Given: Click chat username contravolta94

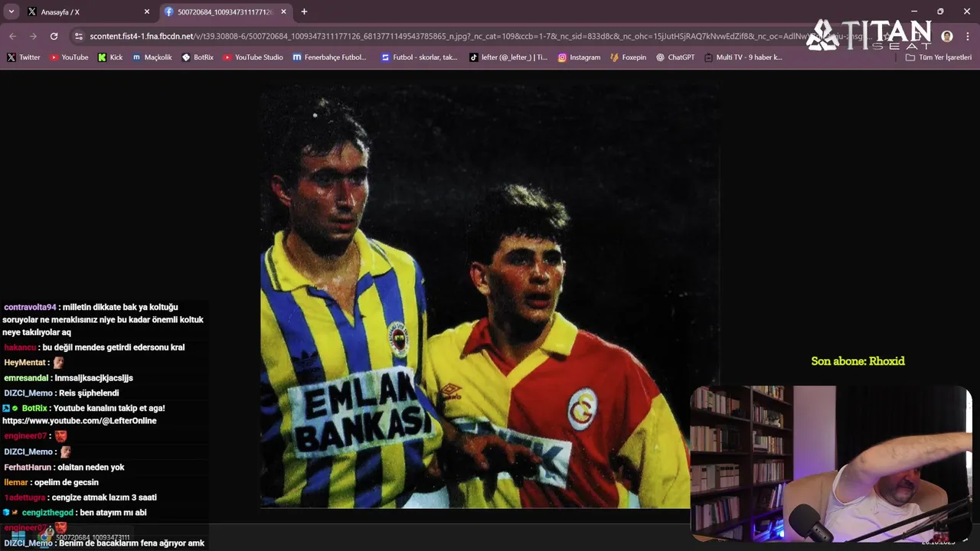Looking at the screenshot, I should [30, 307].
